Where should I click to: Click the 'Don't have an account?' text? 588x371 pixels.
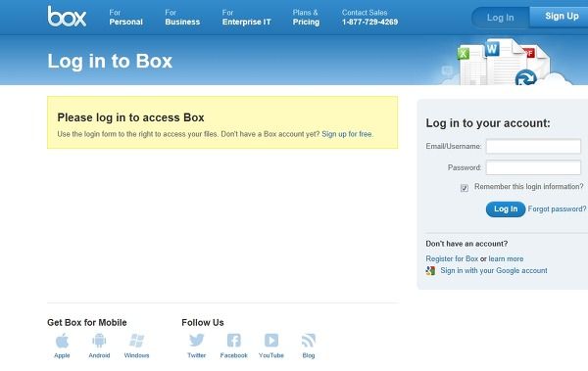pyautogui.click(x=466, y=244)
